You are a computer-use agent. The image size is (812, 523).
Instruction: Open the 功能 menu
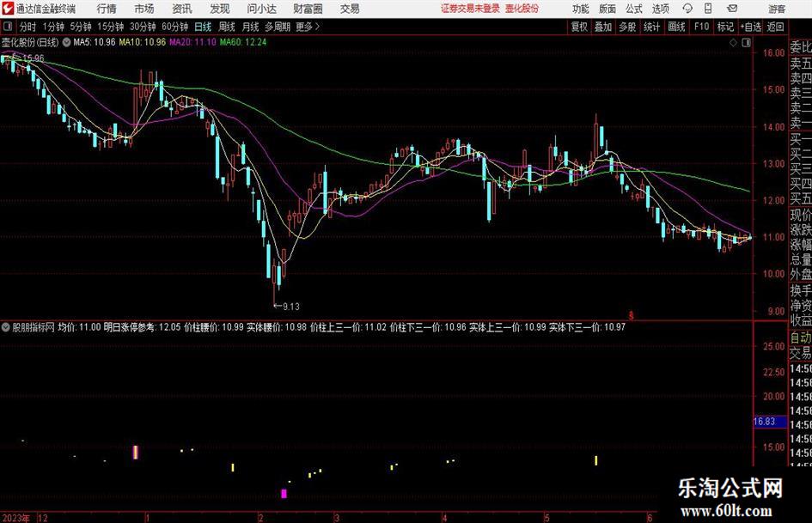pos(581,9)
